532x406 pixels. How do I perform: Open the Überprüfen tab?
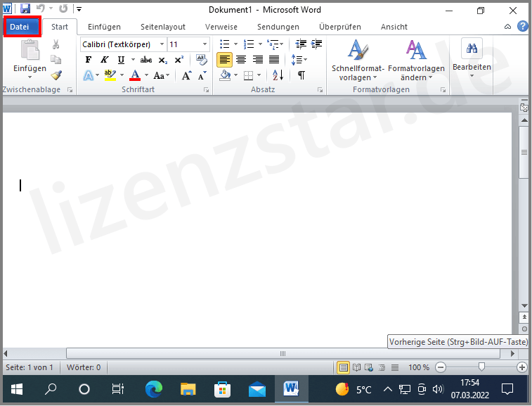(340, 27)
